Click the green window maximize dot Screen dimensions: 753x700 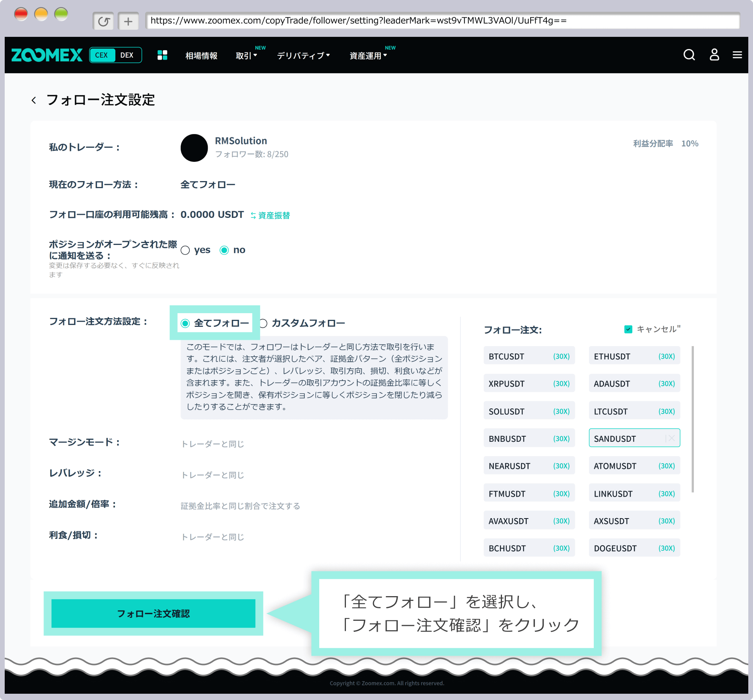pos(61,14)
